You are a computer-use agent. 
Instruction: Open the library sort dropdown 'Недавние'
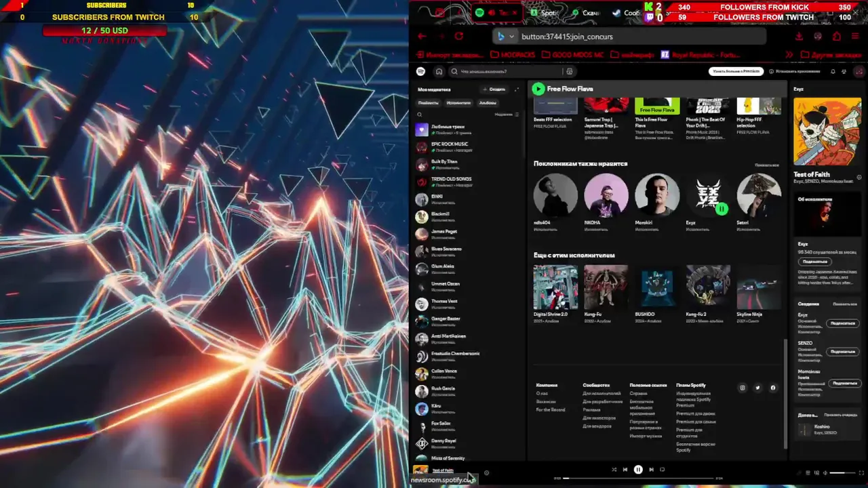pos(507,115)
